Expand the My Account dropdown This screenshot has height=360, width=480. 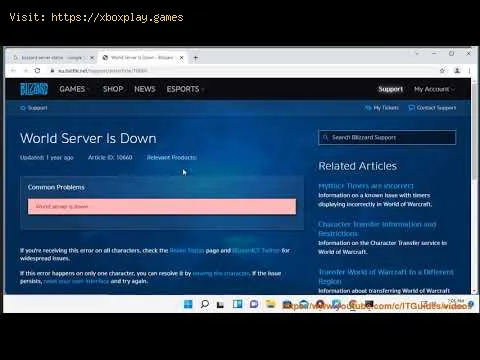pos(434,89)
